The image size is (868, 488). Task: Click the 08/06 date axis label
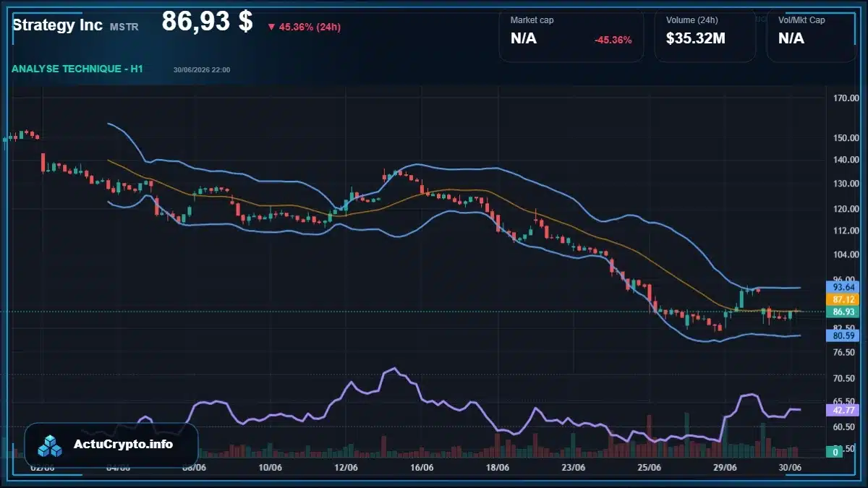click(193, 468)
